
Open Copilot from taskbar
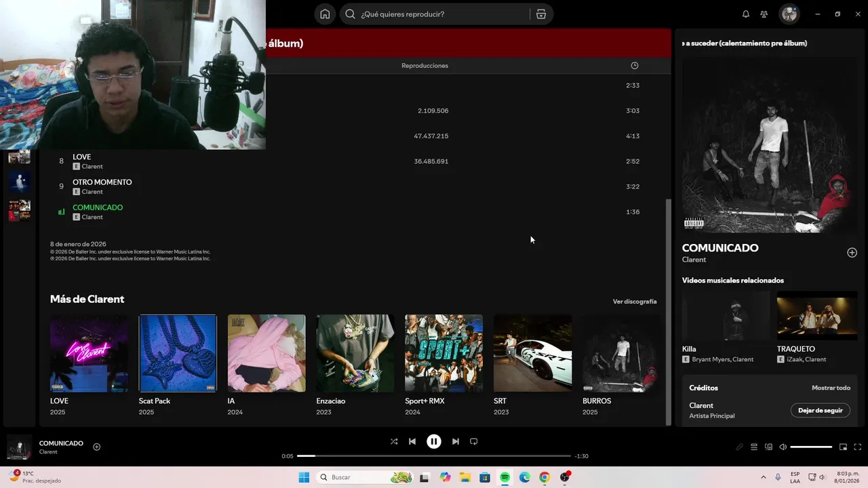point(445,477)
